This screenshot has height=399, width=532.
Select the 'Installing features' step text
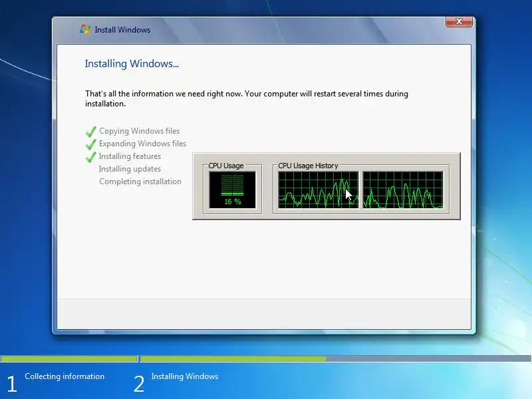pos(130,156)
